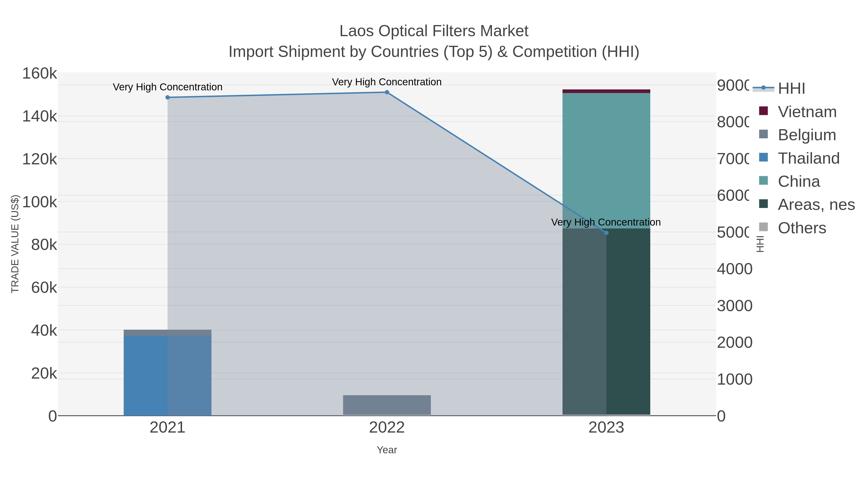Click the Belgium bar in 2022

(387, 405)
